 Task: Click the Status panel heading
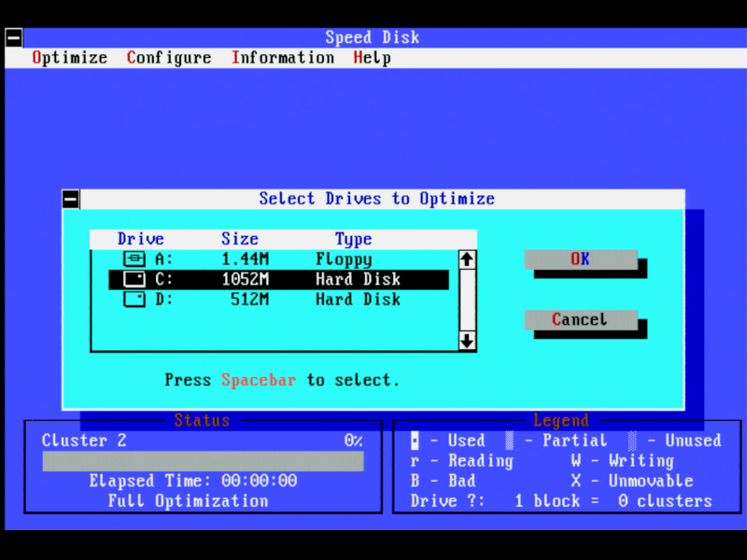click(x=202, y=421)
